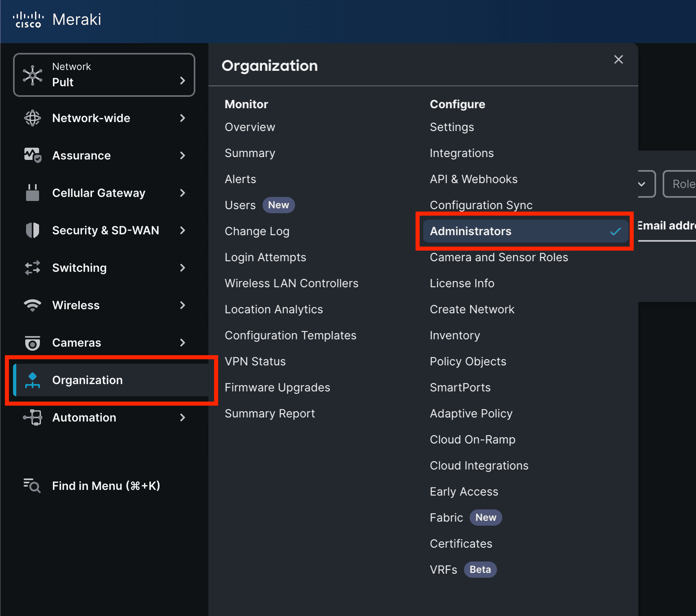Click the Organization hierarchy icon
The height and width of the screenshot is (616, 696).
pyautogui.click(x=33, y=380)
